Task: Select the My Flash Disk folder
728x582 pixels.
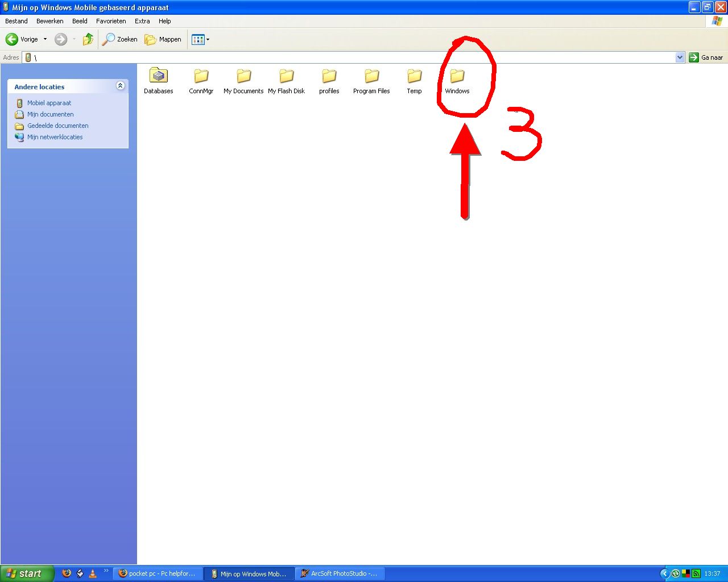Action: [287, 81]
